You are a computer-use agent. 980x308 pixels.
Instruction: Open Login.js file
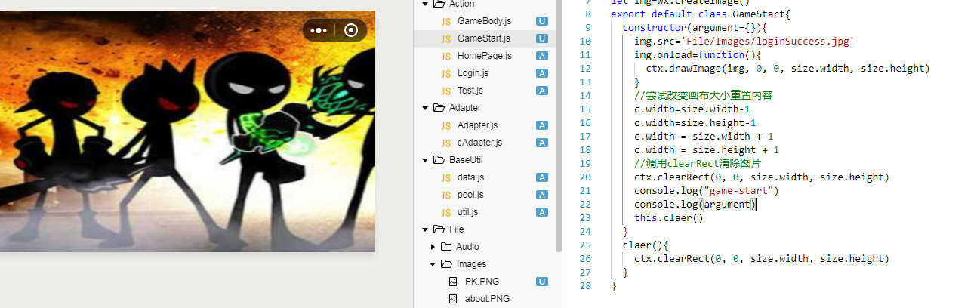[473, 73]
